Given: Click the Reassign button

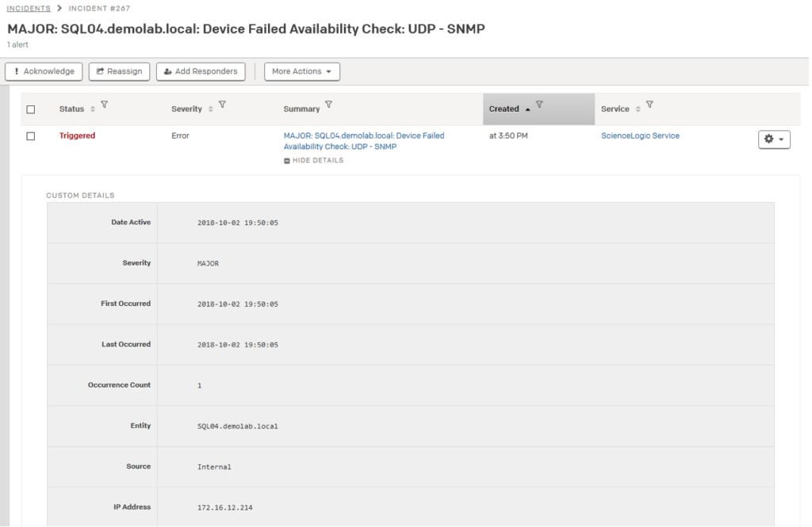Looking at the screenshot, I should pyautogui.click(x=119, y=71).
